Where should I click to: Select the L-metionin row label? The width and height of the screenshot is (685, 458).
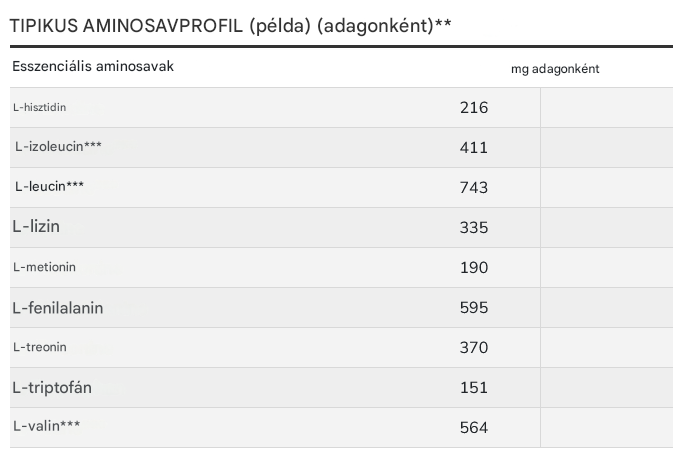point(45,267)
